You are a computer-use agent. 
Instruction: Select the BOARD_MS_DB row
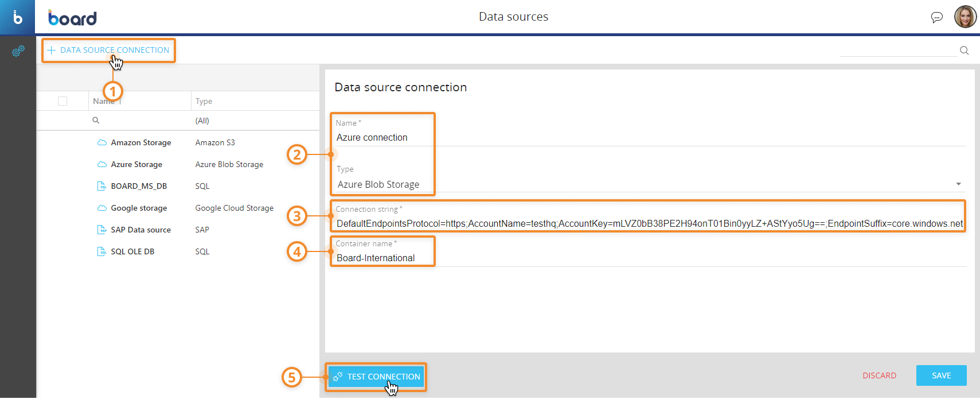[178, 186]
